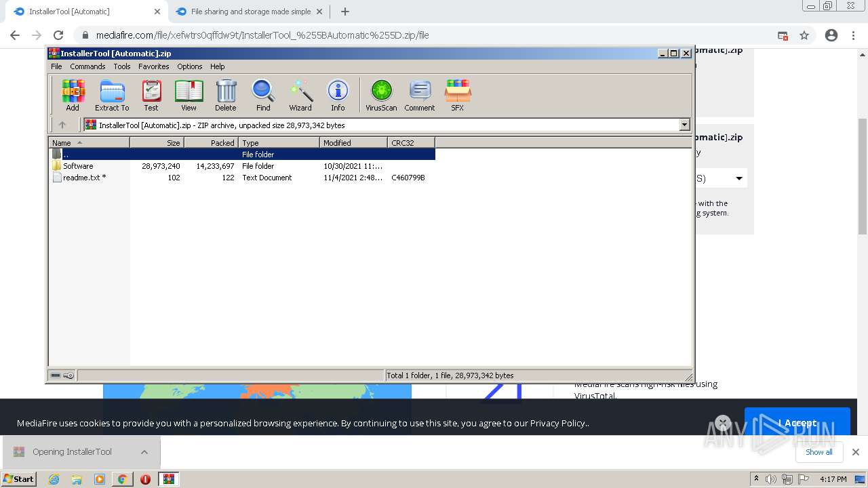Close the InstallerTool [Automatic] browser tab
Screen dimensions: 868x488
coord(157,12)
